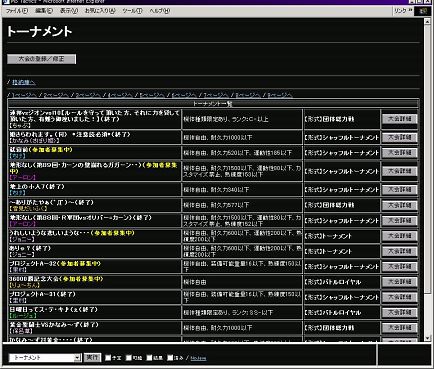Open 大会詳細 for 姫さらわれます。row
Screen dimensions: 434x369
click(x=400, y=137)
